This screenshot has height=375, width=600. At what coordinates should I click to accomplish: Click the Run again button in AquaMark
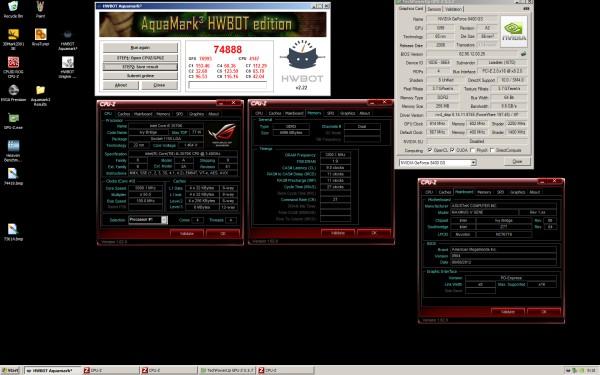(140, 47)
